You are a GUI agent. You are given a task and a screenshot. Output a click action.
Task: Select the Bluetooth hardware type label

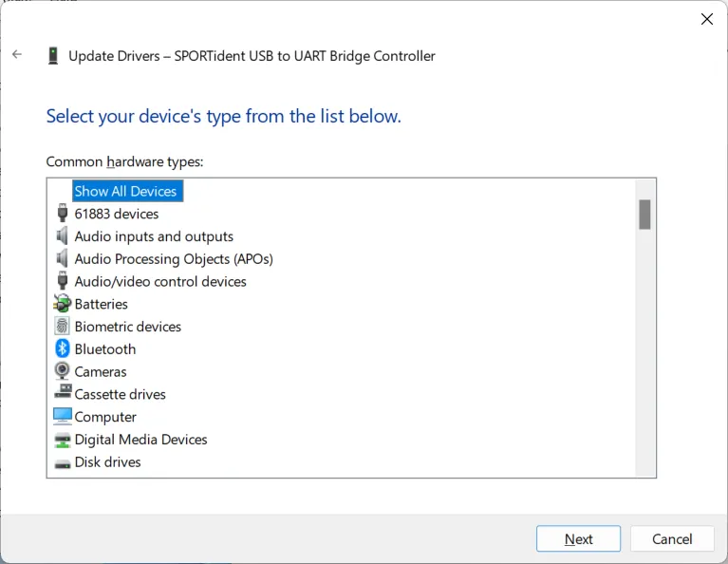pyautogui.click(x=105, y=349)
